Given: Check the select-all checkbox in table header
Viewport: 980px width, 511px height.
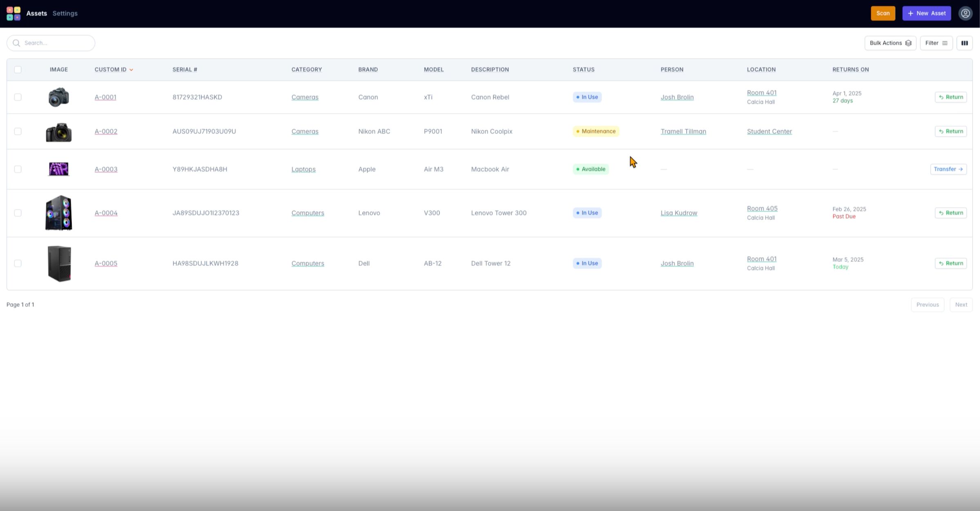Looking at the screenshot, I should click(18, 69).
